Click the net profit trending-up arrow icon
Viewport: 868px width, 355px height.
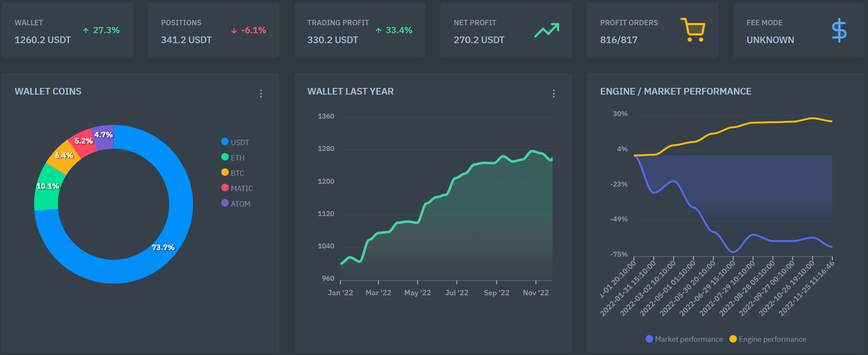(x=547, y=30)
